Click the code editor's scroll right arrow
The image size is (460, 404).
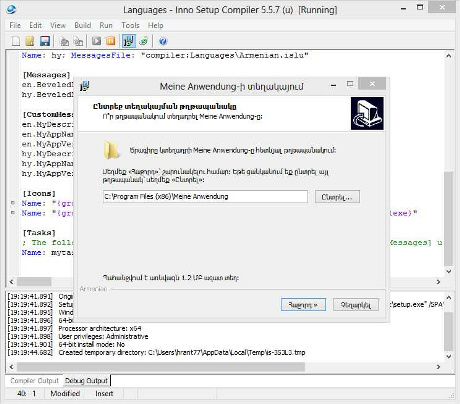(438, 282)
